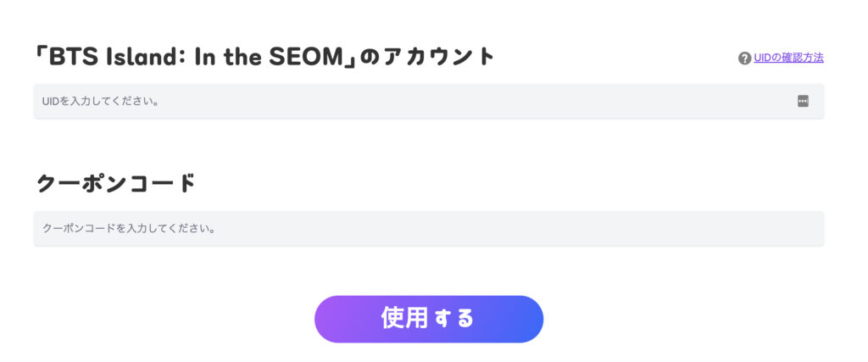Click the field under the クーポンコード heading
The image size is (868, 362).
click(428, 228)
